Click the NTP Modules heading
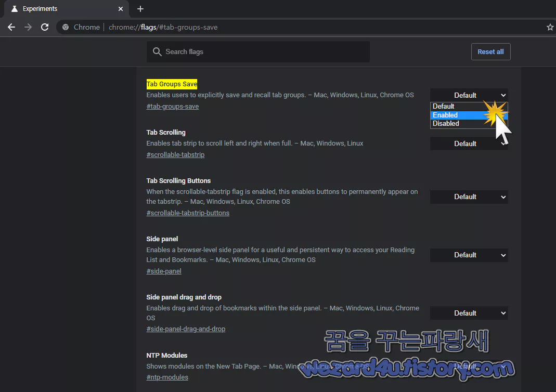This screenshot has width=556, height=392. tap(166, 355)
